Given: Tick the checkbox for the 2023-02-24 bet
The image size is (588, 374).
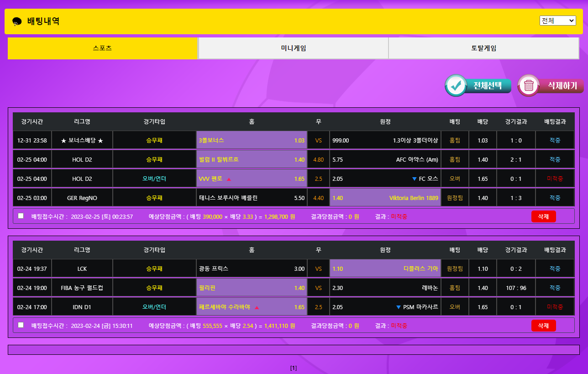Looking at the screenshot, I should [21, 325].
